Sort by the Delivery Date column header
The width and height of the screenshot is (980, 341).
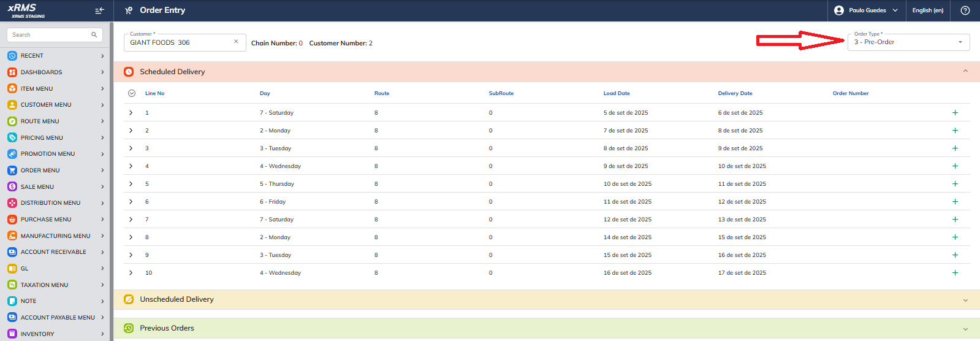[x=735, y=93]
